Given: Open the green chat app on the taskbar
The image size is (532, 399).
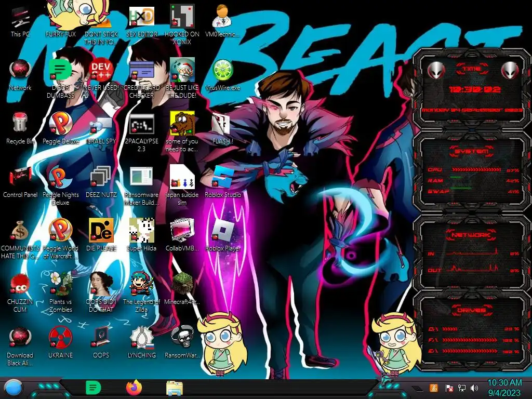Looking at the screenshot, I should click(94, 388).
